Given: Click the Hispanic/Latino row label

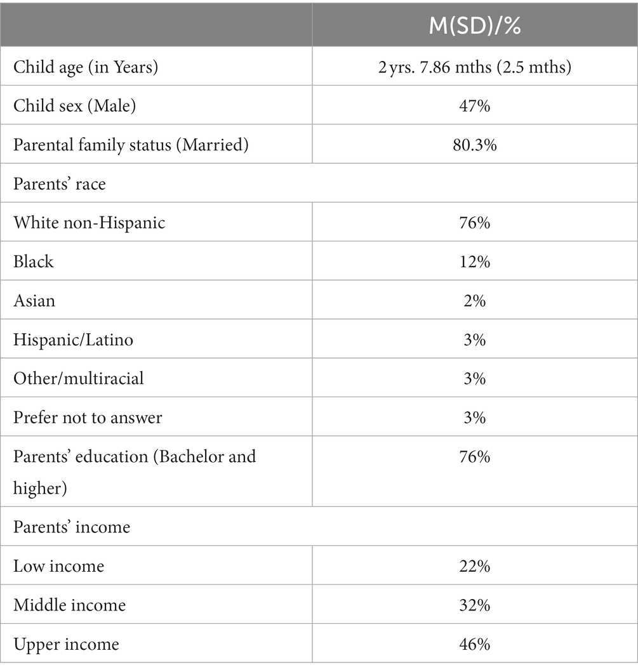Looking at the screenshot, I should click(x=73, y=340).
